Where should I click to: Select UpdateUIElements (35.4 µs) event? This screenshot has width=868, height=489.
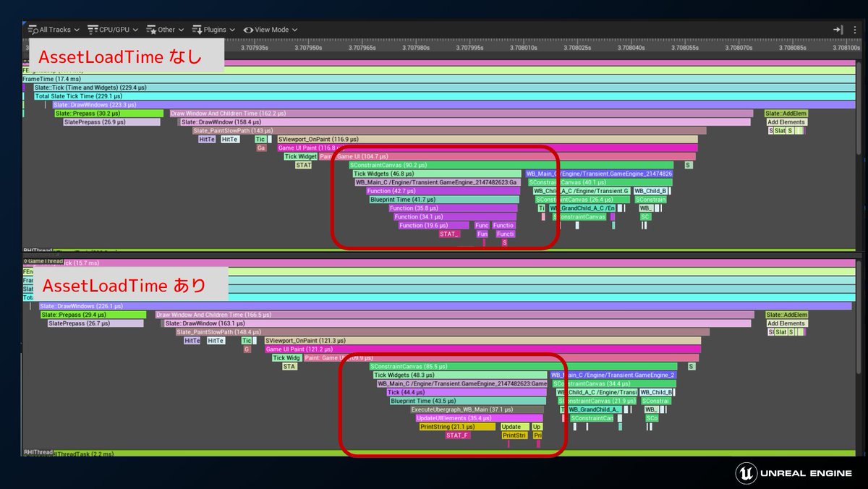pos(479,418)
